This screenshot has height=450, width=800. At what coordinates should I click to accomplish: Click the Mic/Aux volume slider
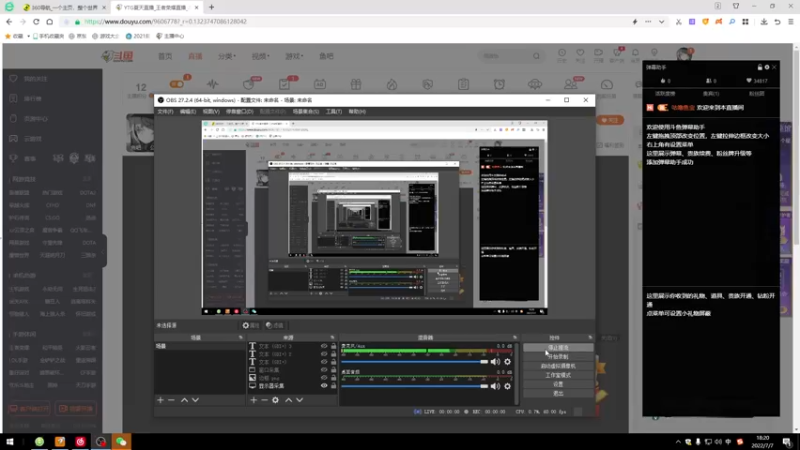pyautogui.click(x=414, y=362)
